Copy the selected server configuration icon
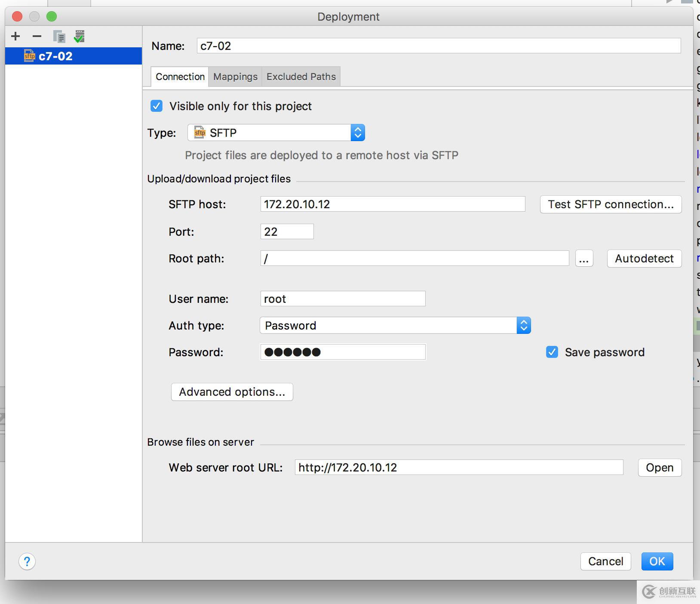Screen dimensions: 700x604 click(59, 37)
